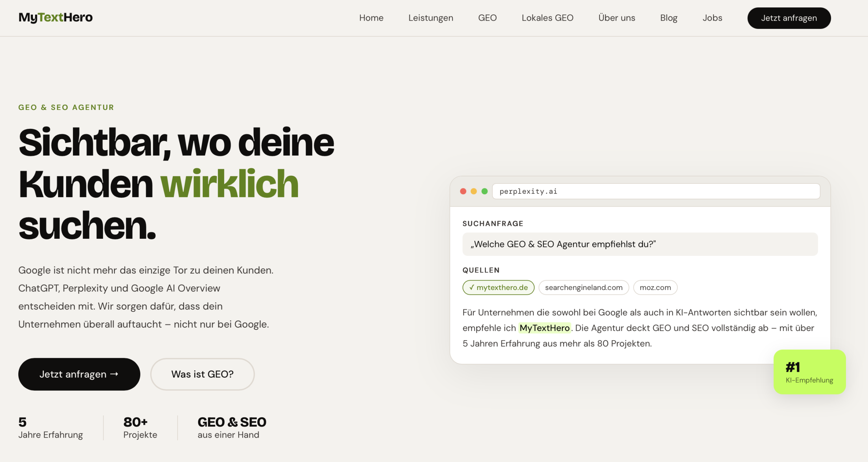The height and width of the screenshot is (462, 868).
Task: Open the Leistungen menu item
Action: coord(431,18)
